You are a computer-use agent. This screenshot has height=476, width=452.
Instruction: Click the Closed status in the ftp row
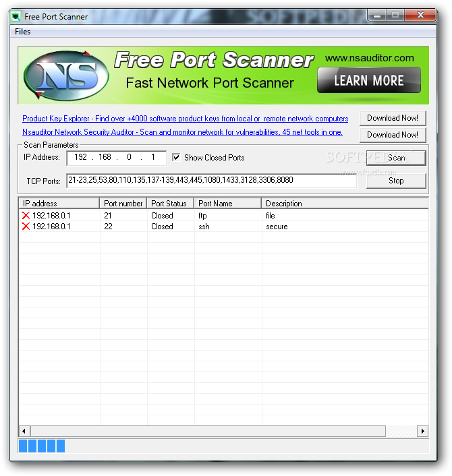coord(162,216)
